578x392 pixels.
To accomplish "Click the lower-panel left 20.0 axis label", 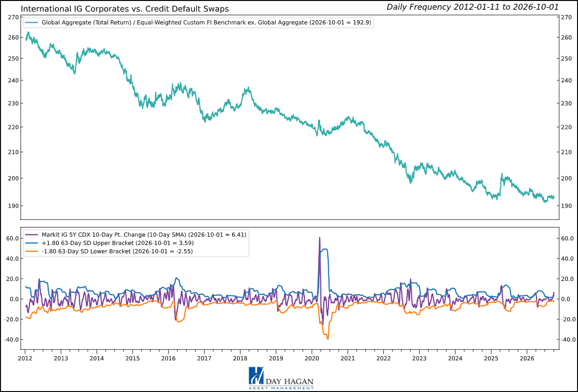I will 12,279.
